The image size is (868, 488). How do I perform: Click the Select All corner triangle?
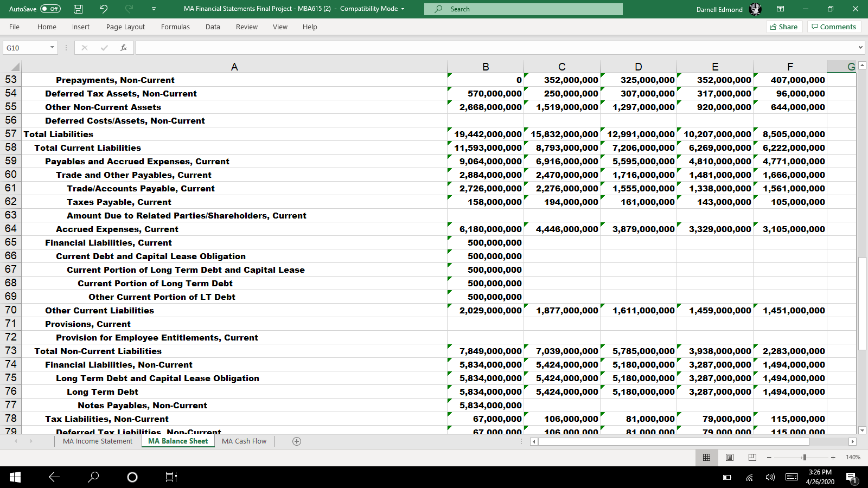(15, 67)
